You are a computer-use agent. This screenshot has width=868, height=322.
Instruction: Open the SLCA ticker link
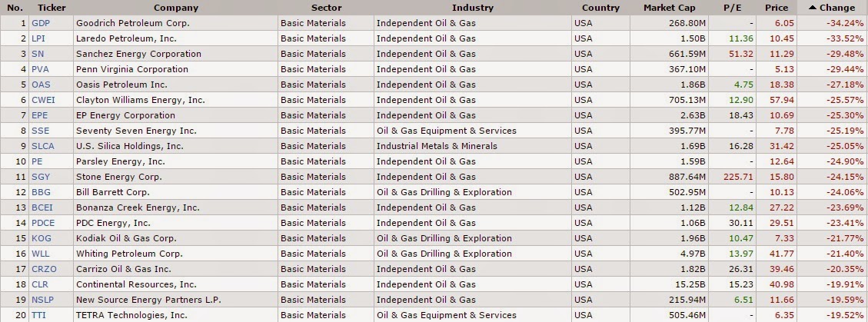click(x=42, y=146)
